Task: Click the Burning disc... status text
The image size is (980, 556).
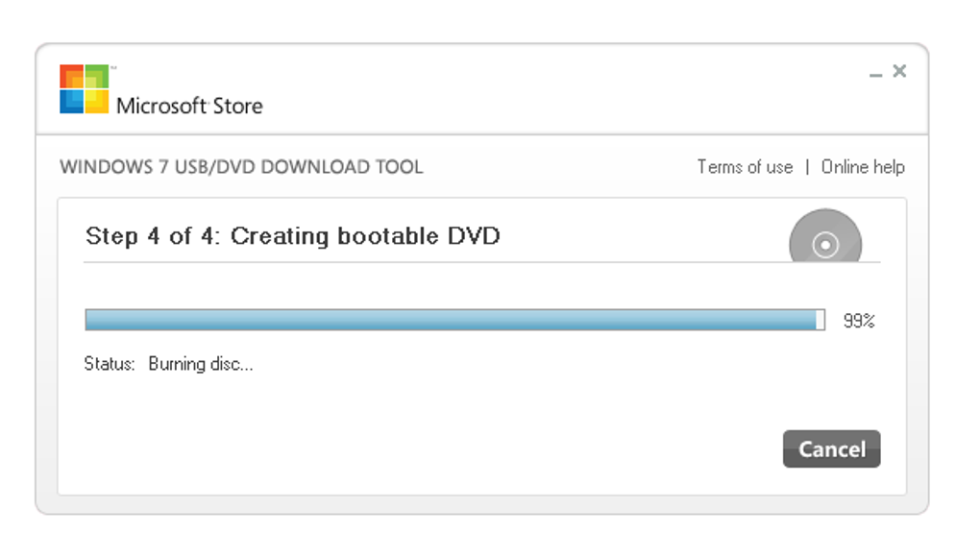Action: [200, 364]
